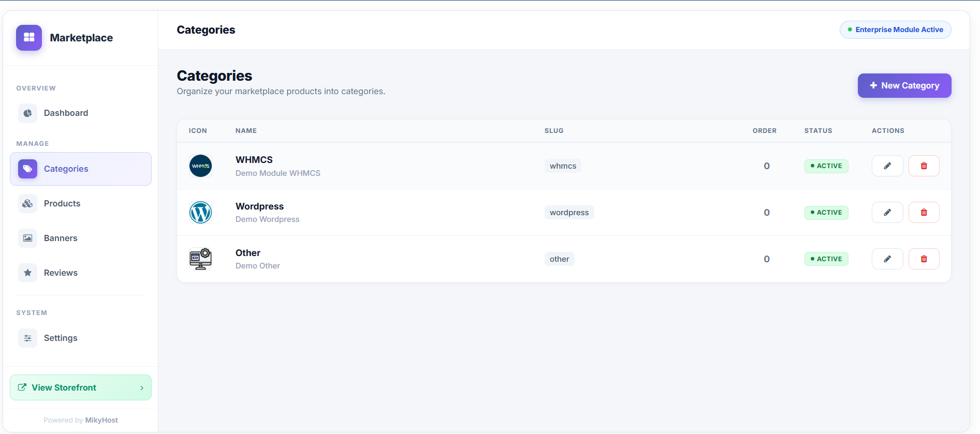Click the View Storefront chevron arrow
Viewport: 980px width, 434px height.
[142, 388]
